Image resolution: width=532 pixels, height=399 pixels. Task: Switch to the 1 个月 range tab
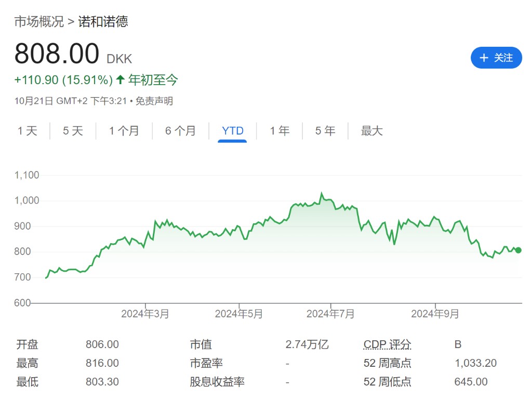coord(124,130)
